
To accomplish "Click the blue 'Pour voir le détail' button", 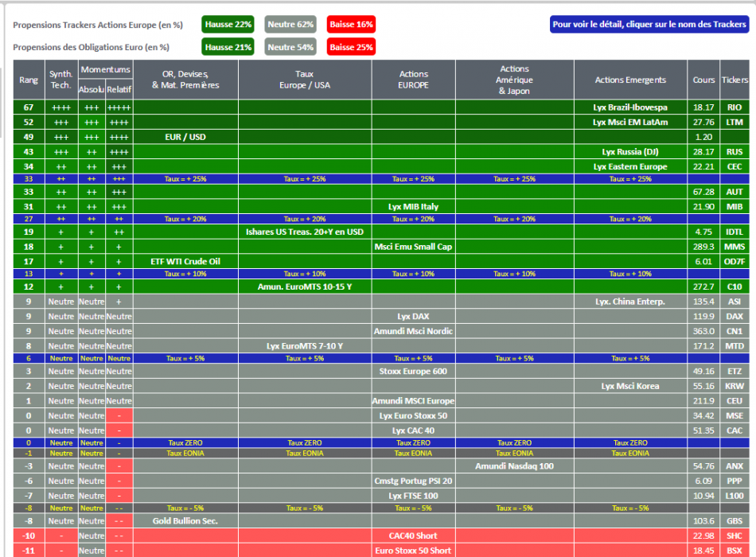I will click(x=649, y=24).
